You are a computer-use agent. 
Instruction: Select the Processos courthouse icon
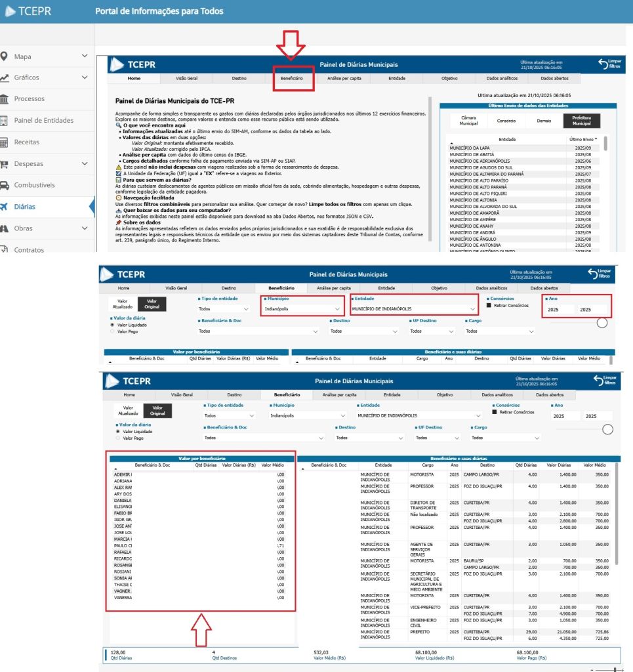click(5, 99)
